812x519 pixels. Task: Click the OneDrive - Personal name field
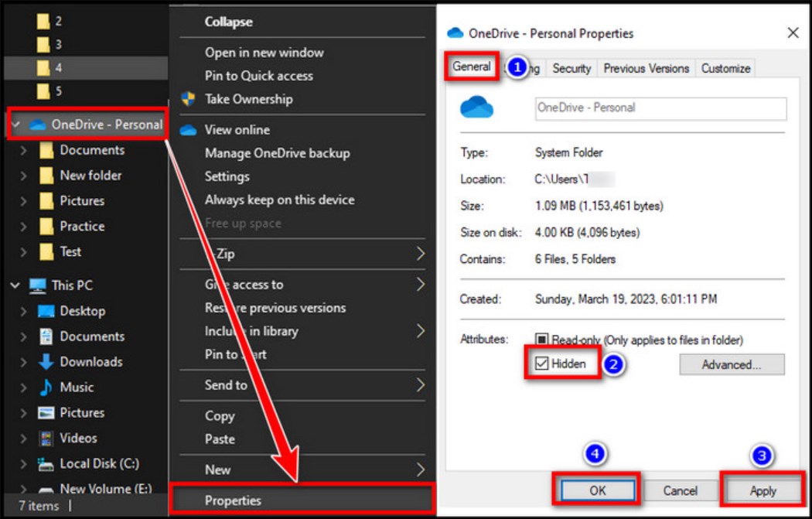tap(660, 108)
